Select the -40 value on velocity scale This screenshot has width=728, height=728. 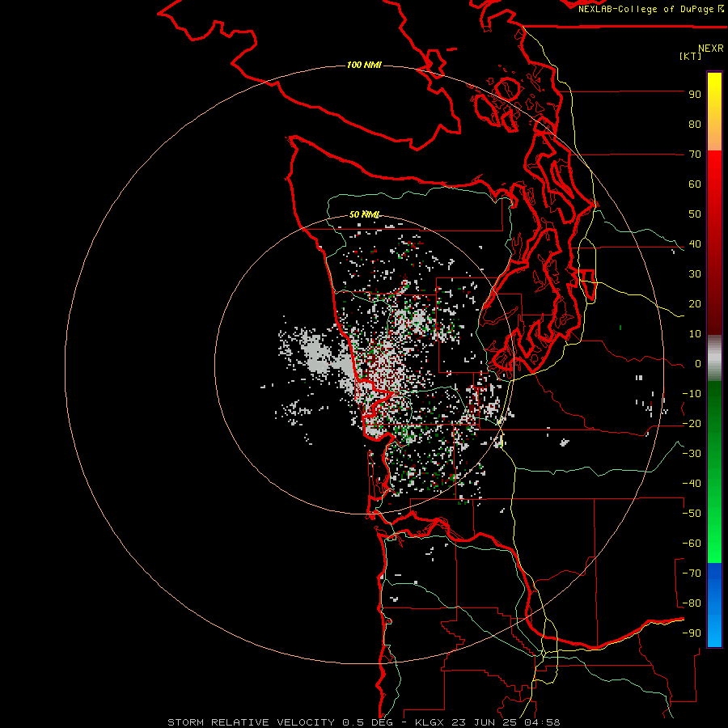pos(692,484)
